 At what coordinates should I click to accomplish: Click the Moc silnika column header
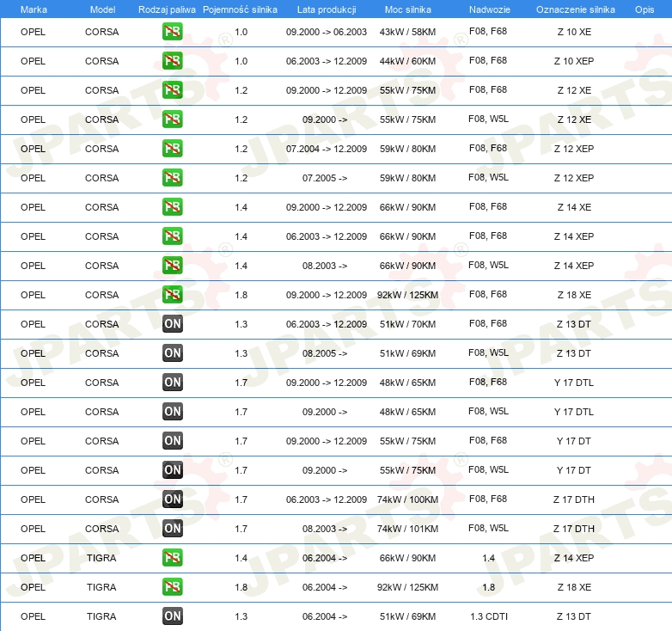pos(408,9)
